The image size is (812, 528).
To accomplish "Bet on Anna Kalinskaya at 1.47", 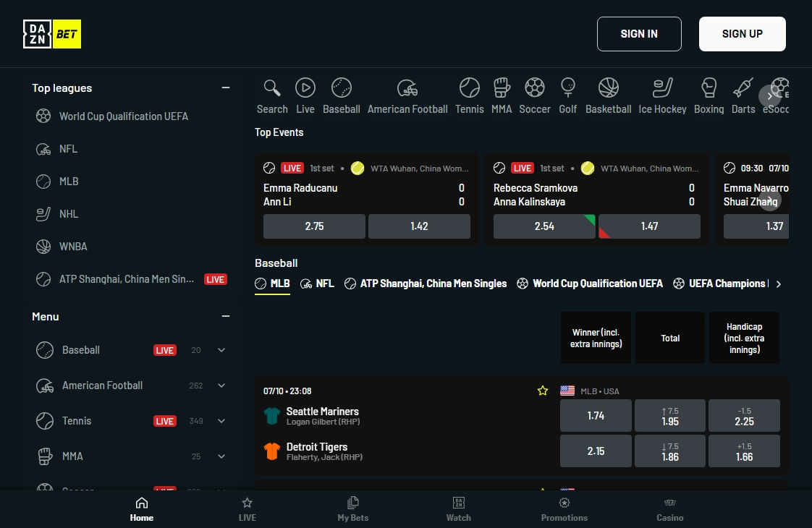I will (x=649, y=226).
